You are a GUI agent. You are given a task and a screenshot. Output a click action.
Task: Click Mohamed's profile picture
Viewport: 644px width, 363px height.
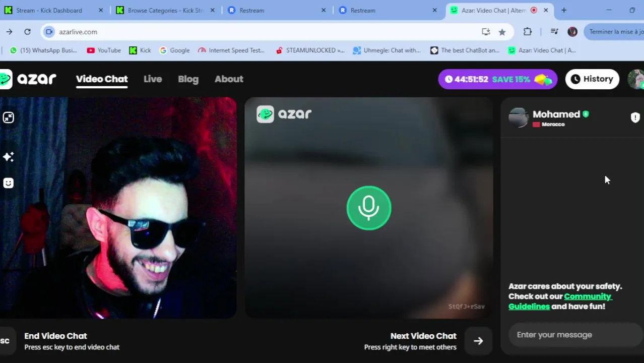pos(518,117)
